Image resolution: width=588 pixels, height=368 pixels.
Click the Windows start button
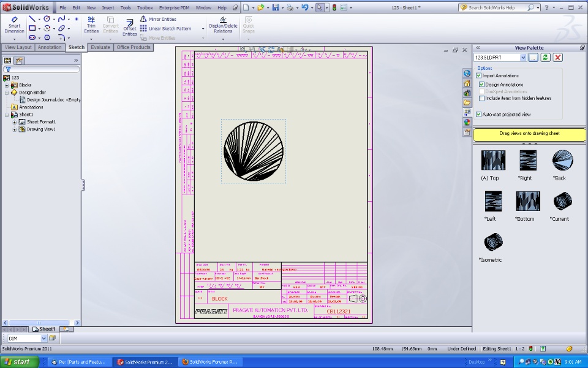tap(20, 362)
